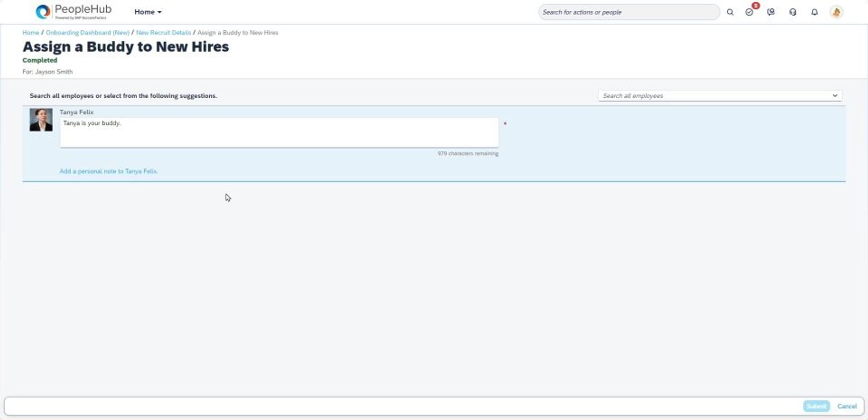868x420 pixels.
Task: Click Tanya Felix's profile photo
Action: coord(41,120)
